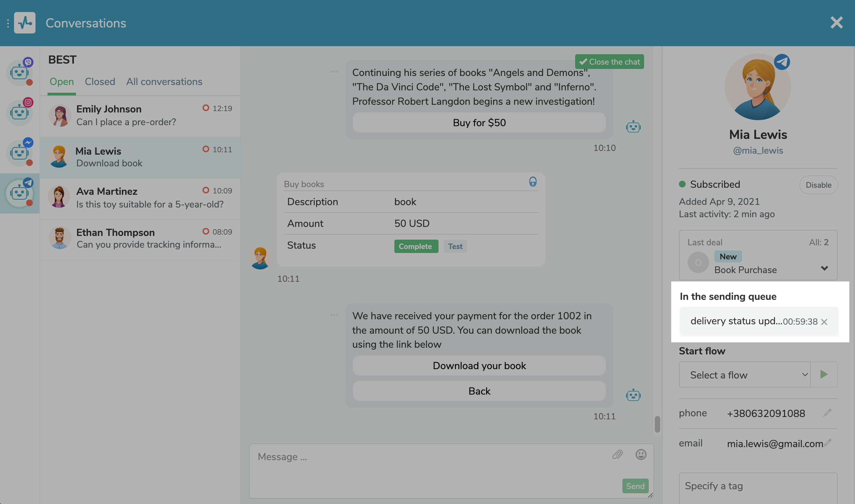Screen dimensions: 855x504
Task: Open the Messenger bot in sidebar
Action: pyautogui.click(x=19, y=153)
